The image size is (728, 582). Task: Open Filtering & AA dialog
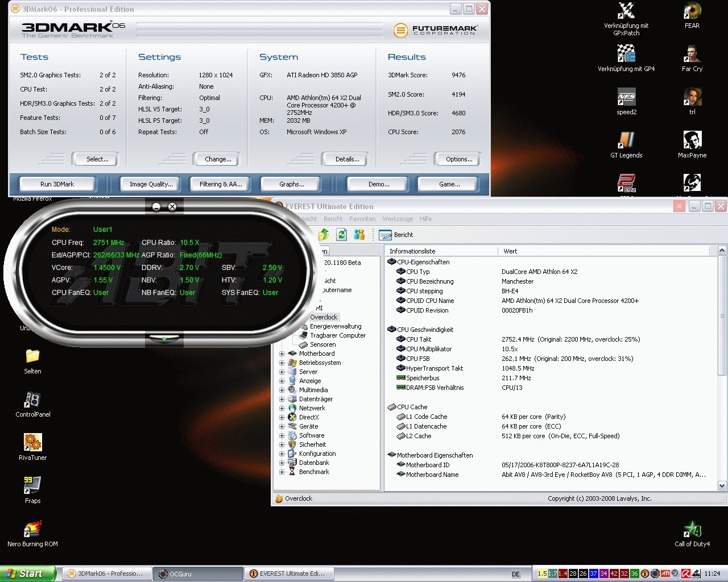(221, 184)
